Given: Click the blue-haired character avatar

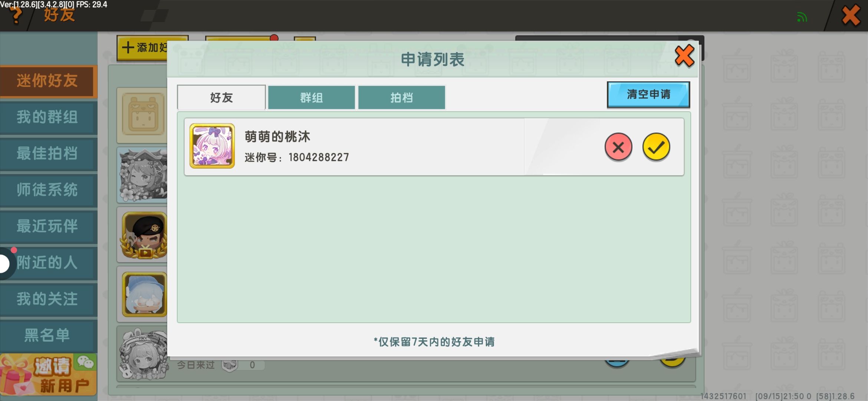Looking at the screenshot, I should coord(144,294).
